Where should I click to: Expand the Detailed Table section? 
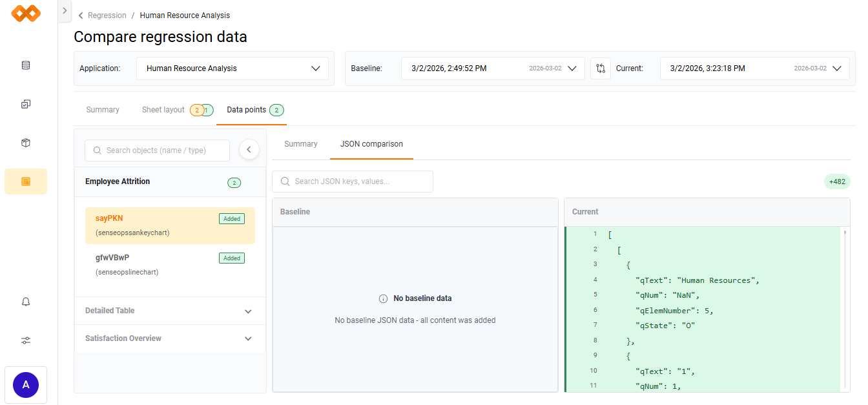(x=169, y=311)
